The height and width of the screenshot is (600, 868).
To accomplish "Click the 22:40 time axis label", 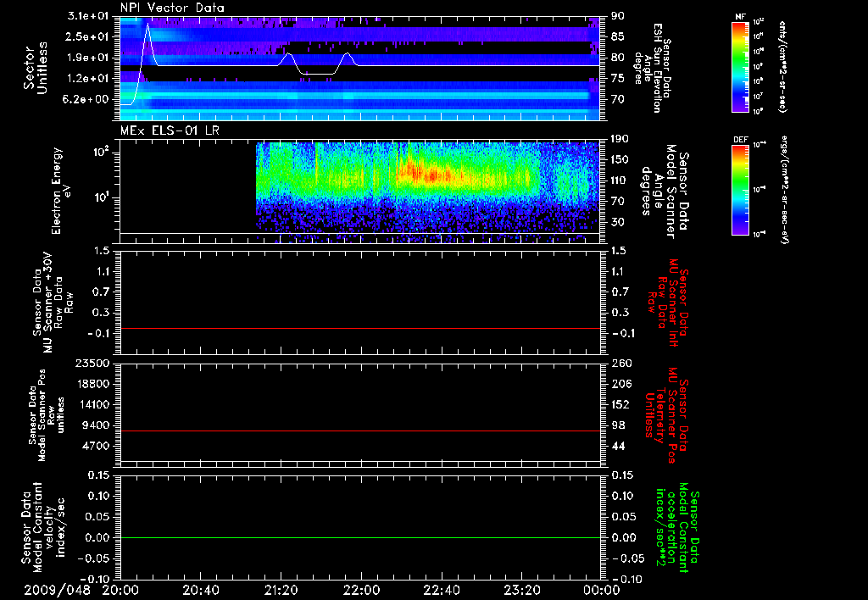I will point(441,590).
